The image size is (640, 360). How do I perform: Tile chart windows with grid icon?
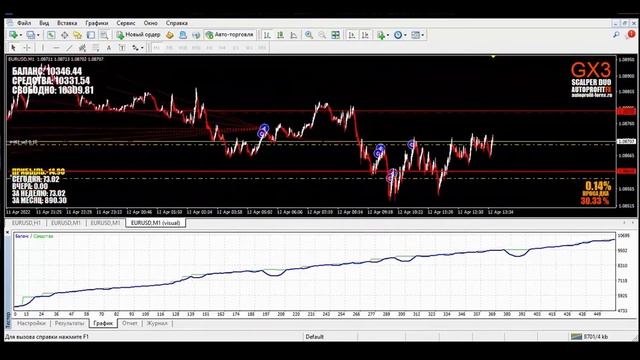(336, 35)
